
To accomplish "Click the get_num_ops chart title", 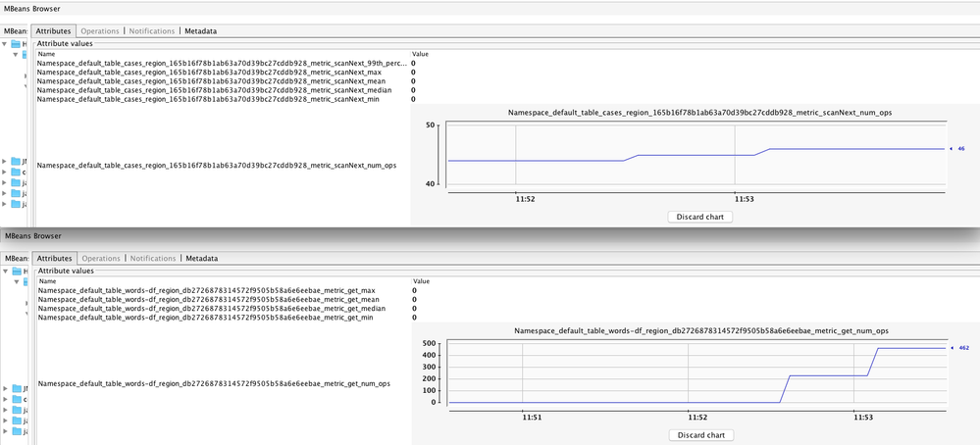I will tap(701, 330).
